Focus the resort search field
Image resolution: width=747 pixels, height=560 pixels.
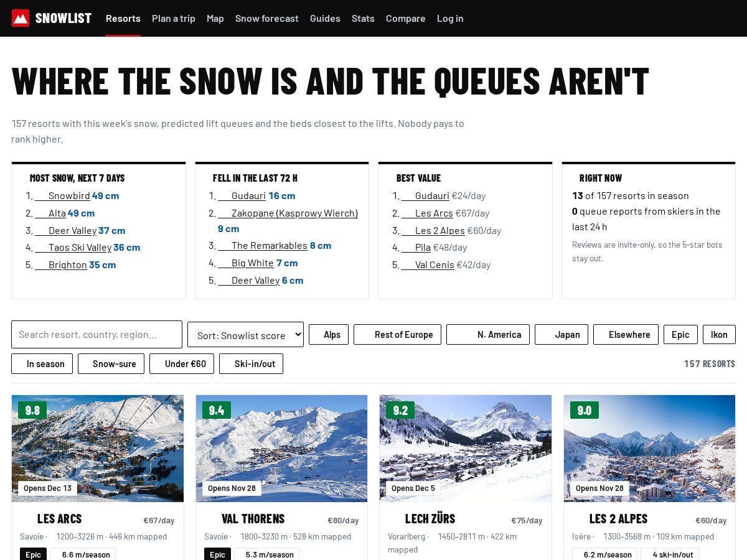click(x=96, y=335)
